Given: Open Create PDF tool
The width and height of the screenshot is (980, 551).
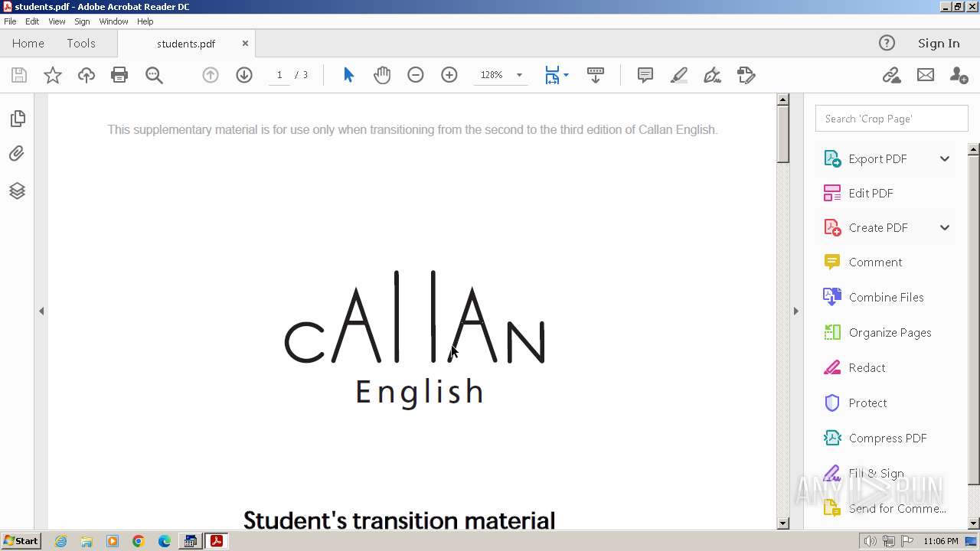Looking at the screenshot, I should pos(878,228).
